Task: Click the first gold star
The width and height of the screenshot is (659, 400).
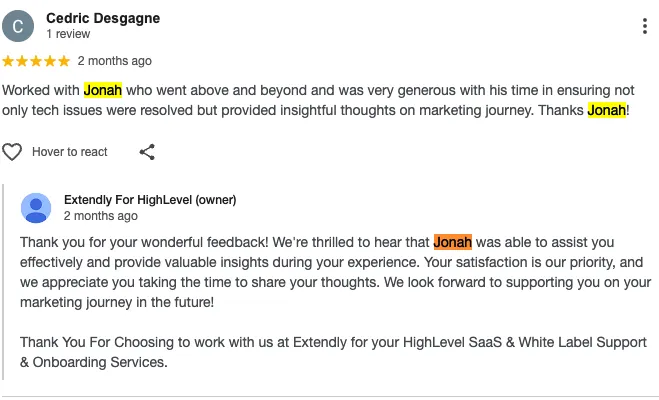Action: [8, 61]
